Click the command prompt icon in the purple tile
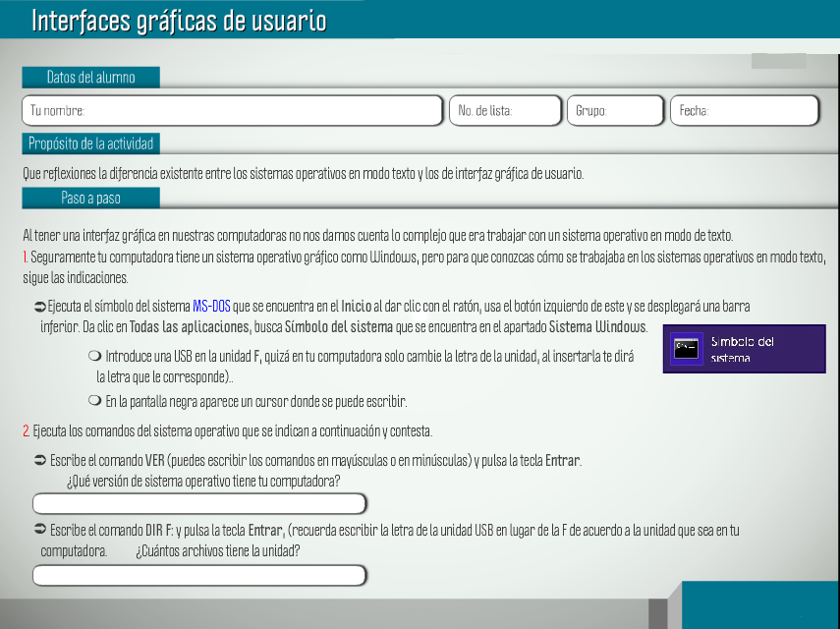Screen dimensions: 840x629 [x=685, y=348]
